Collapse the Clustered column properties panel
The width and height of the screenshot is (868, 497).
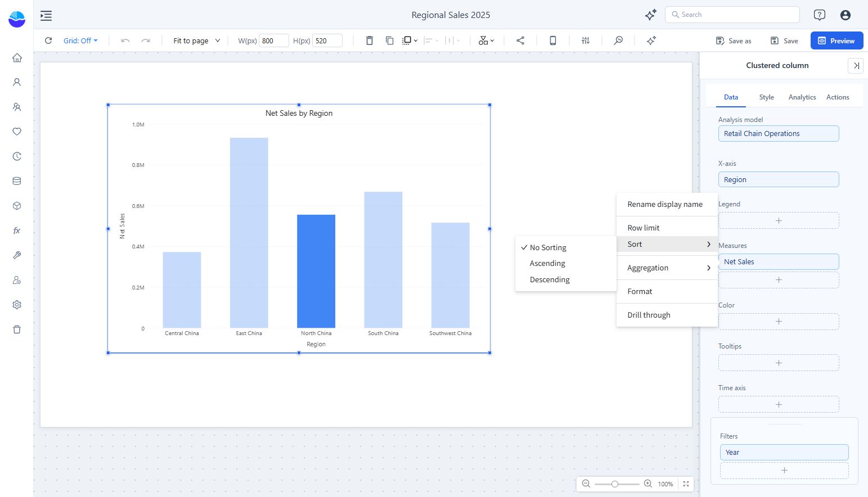(856, 66)
